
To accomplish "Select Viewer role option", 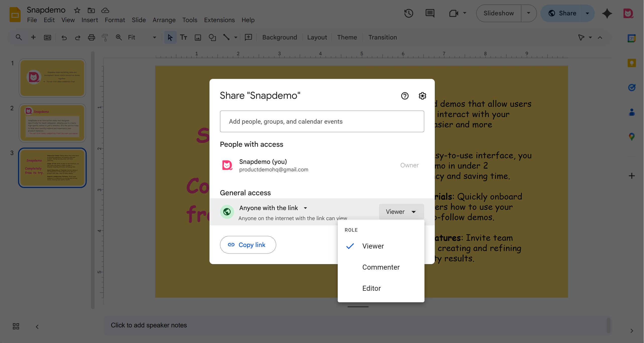I will click(x=381, y=246).
